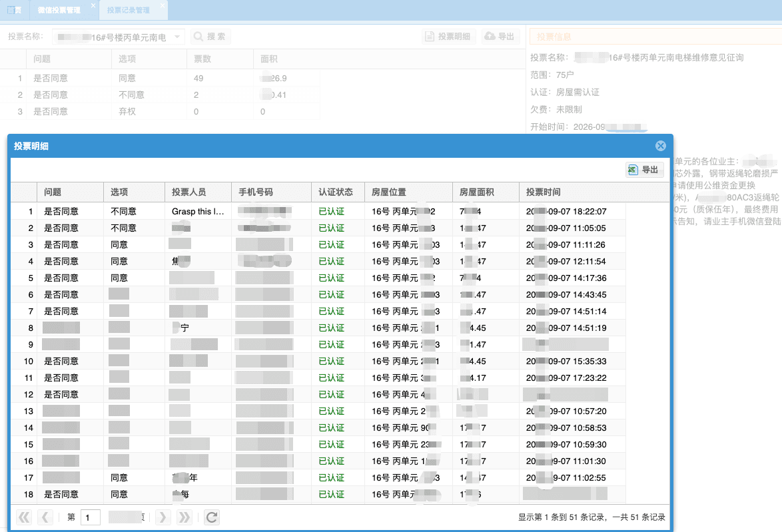This screenshot has height=532, width=782.
Task: Select row with time 09-07 18:22:07
Action: [318, 212]
